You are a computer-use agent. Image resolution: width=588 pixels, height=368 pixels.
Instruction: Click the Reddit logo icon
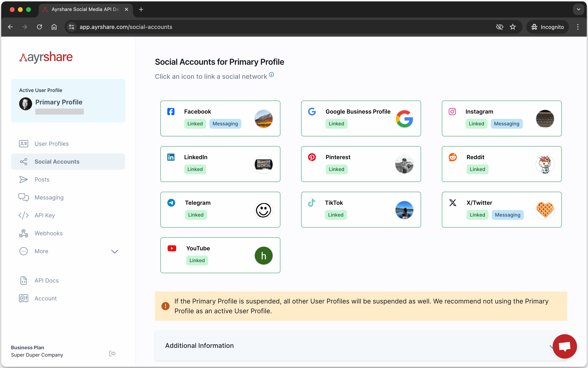tap(453, 157)
